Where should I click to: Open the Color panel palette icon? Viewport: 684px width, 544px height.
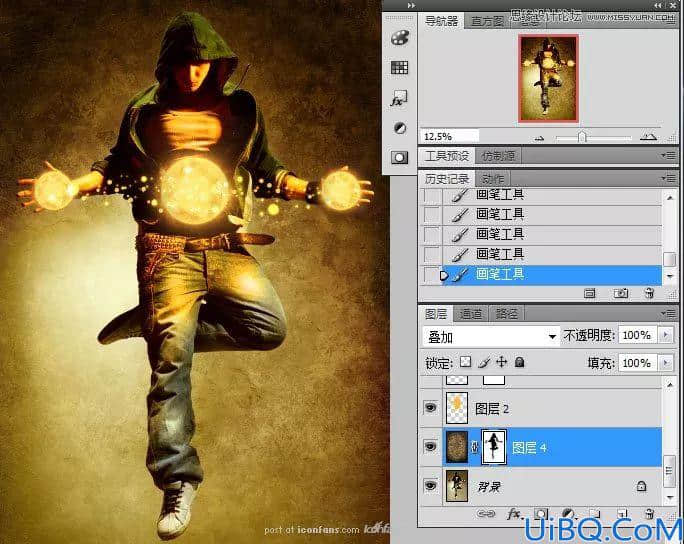pos(399,38)
